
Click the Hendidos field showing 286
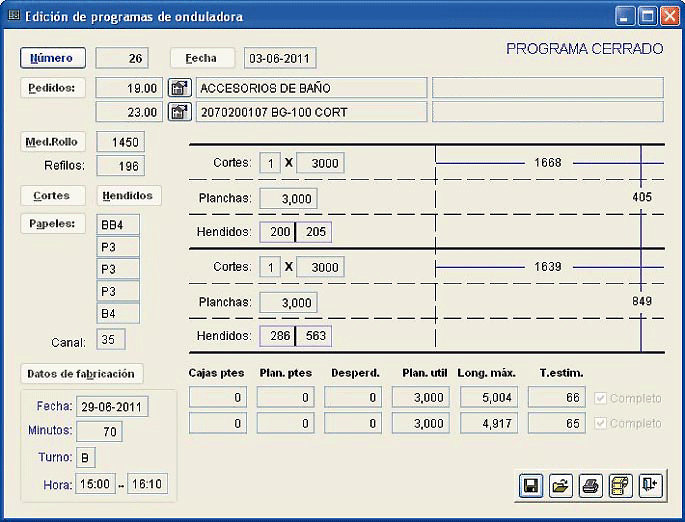coord(277,336)
